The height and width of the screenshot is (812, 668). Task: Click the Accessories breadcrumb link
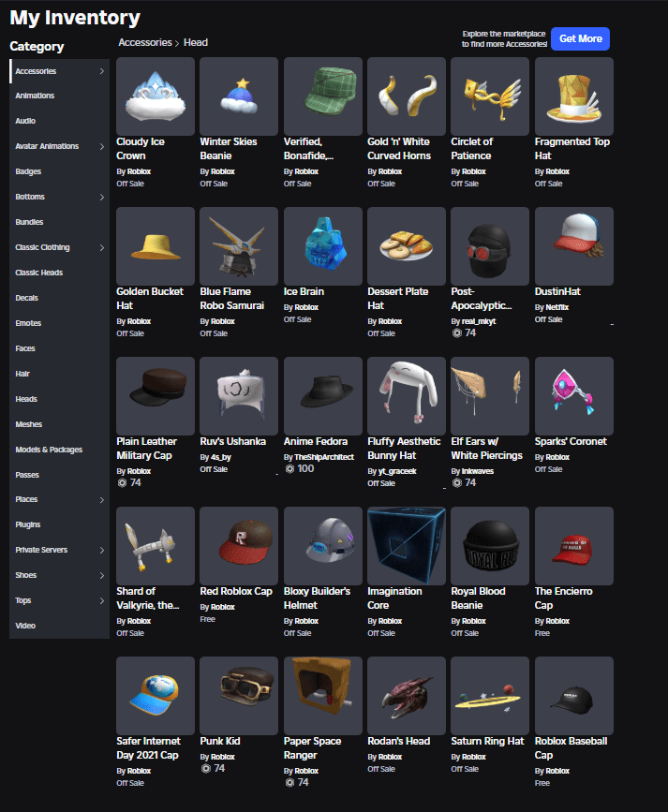coord(145,42)
